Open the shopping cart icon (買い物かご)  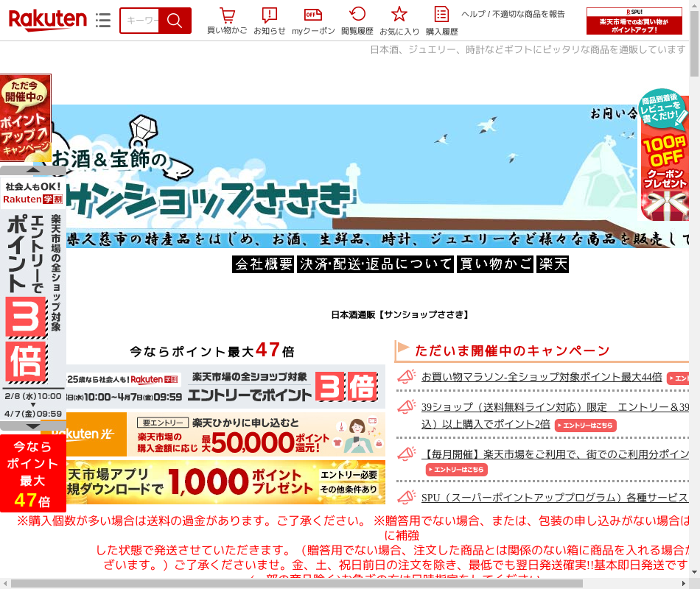227,21
